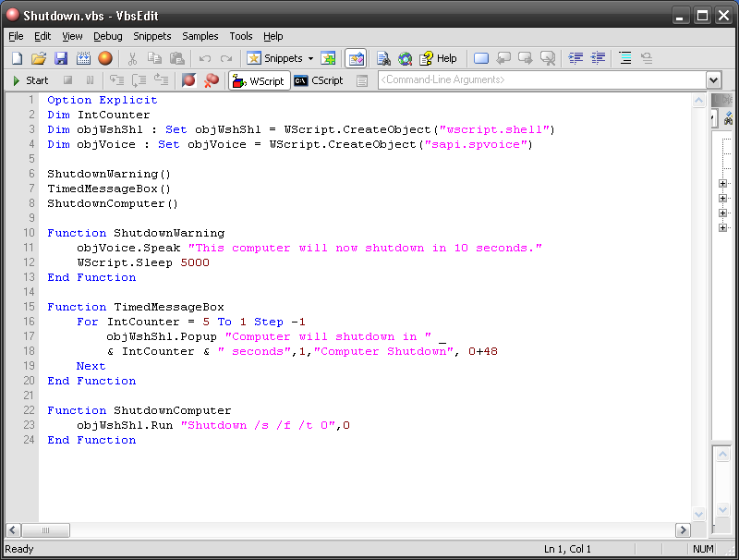Toggle breakpoint with the red circle icon
This screenshot has height=560, width=739.
tap(189, 80)
